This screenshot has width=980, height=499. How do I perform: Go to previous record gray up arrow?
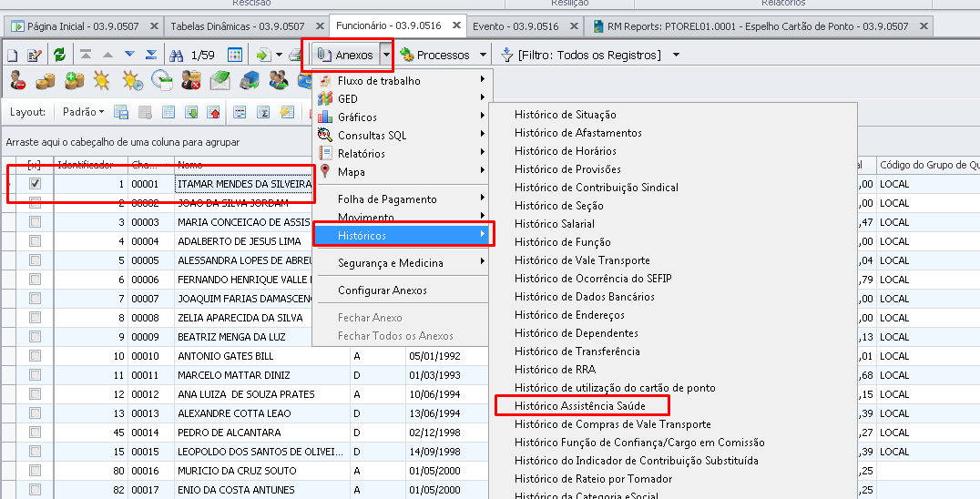(x=107, y=55)
